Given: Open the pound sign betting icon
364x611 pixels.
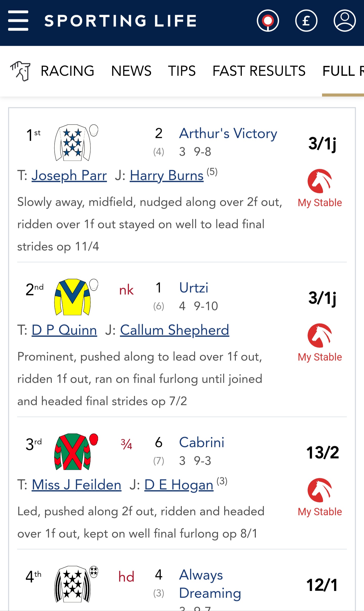Looking at the screenshot, I should (306, 21).
